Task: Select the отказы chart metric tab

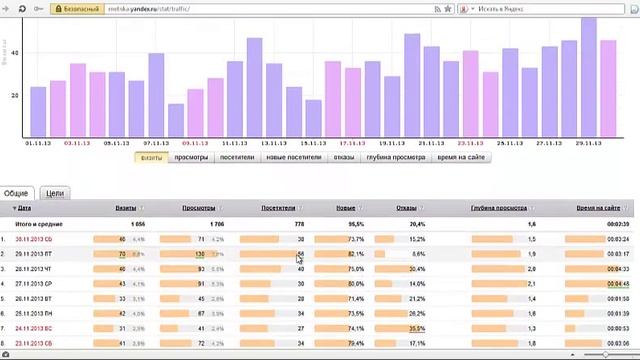Action: click(x=344, y=158)
